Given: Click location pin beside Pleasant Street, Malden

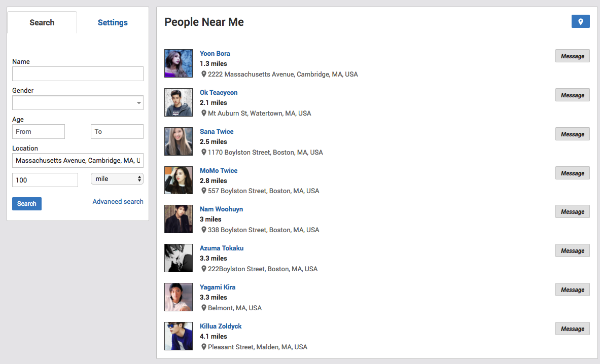Looking at the screenshot, I should (204, 347).
